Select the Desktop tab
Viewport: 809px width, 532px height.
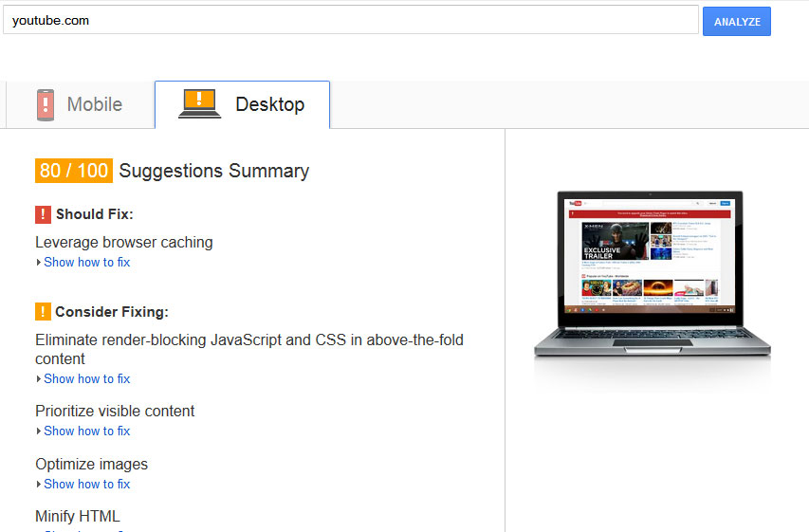click(x=242, y=104)
